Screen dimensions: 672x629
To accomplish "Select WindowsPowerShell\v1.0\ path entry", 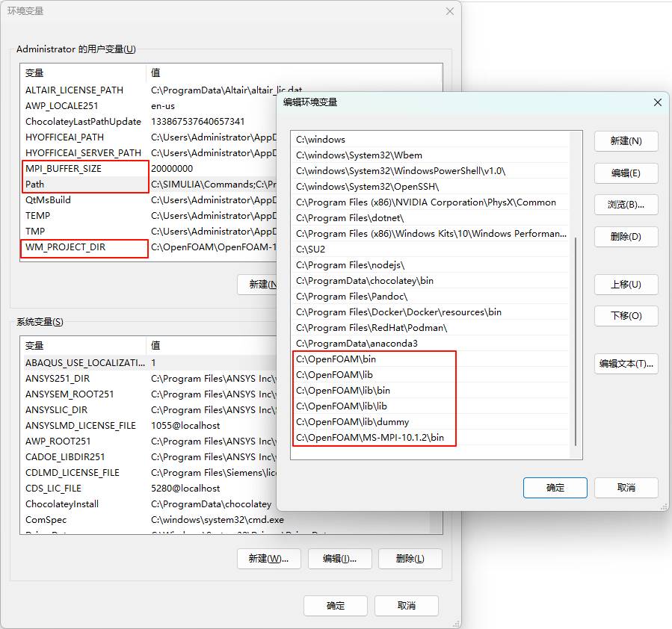I will pos(431,171).
